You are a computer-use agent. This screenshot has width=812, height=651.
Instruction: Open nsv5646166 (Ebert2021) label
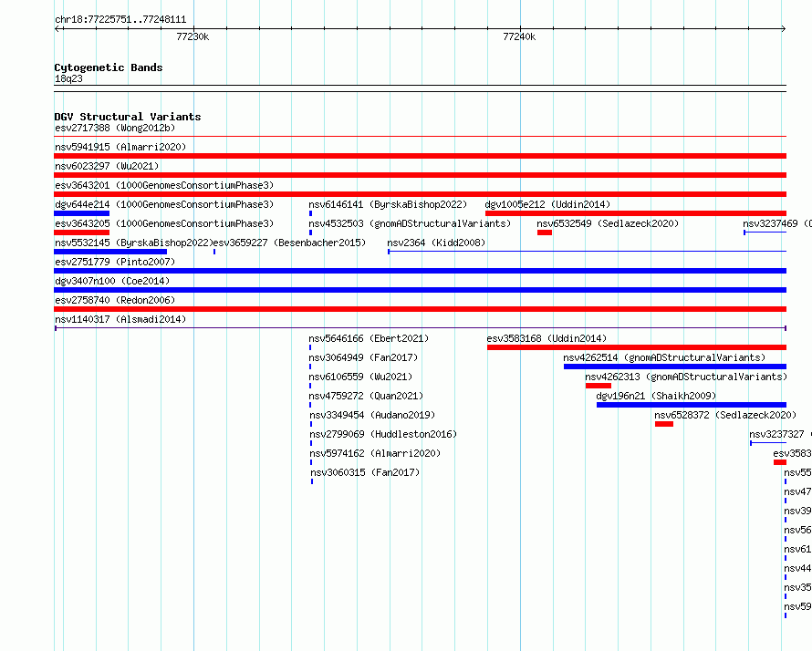[x=369, y=338]
